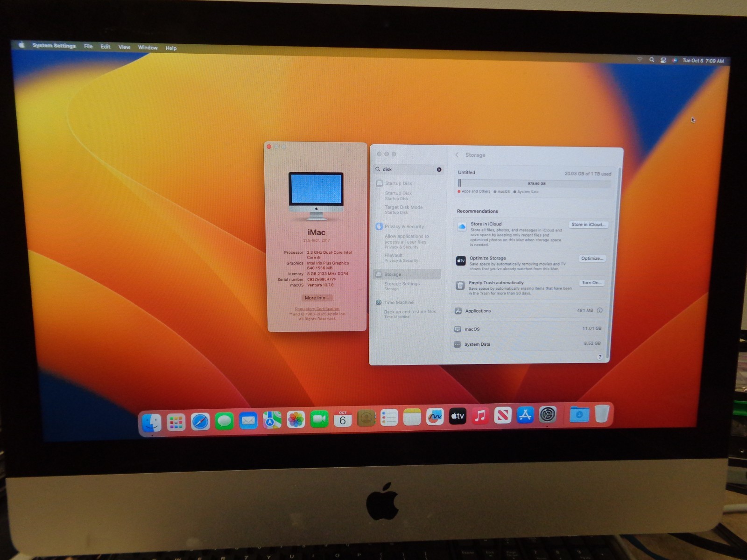Open Launchpad in the Dock
Screen dimensions: 747x560
coord(176,422)
